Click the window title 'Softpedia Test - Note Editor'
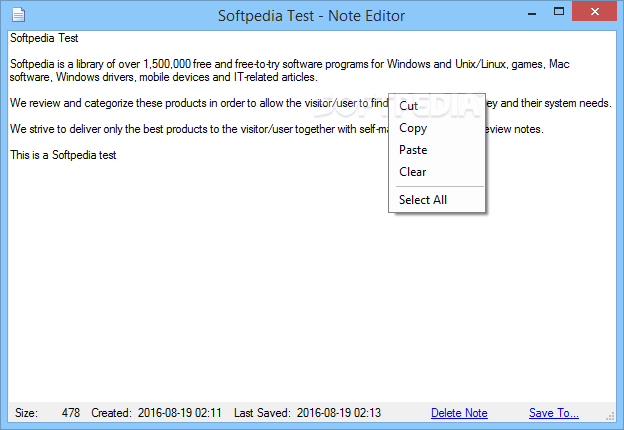Viewport: 624px width, 430px height. click(311, 16)
